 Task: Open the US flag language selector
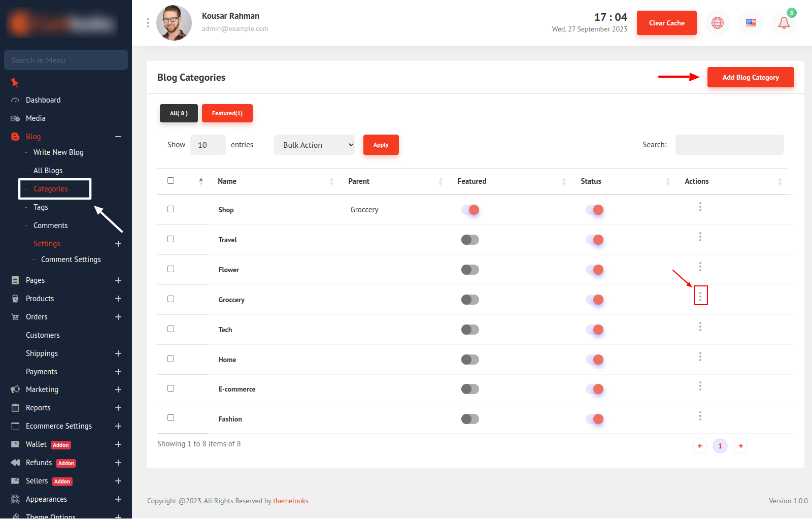[x=751, y=23]
